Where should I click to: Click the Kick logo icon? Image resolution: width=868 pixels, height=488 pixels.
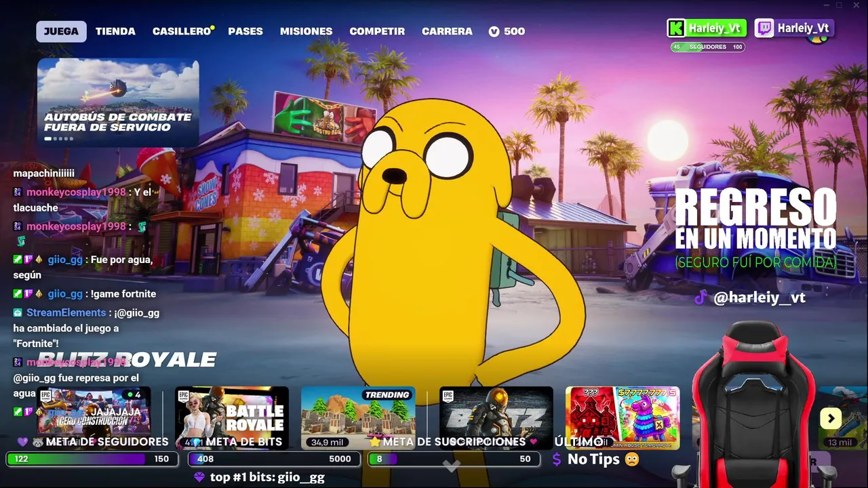(x=676, y=28)
